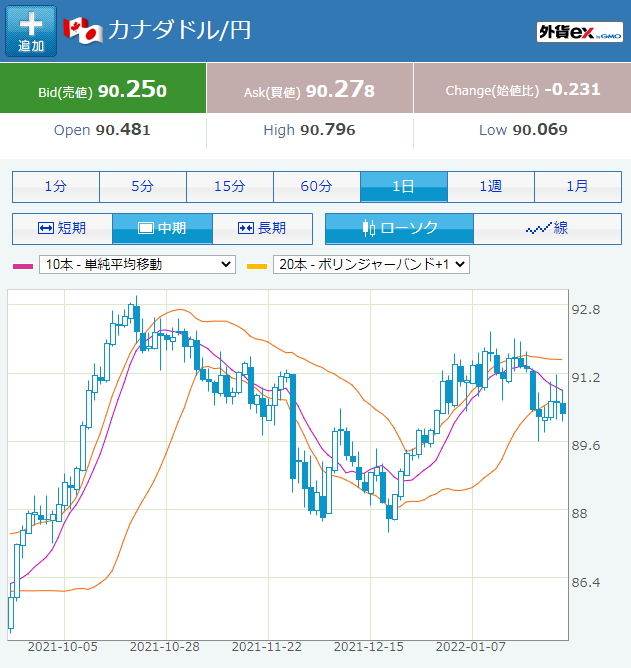This screenshot has width=631, height=668.
Task: Switch to 中期 mid-term range
Action: (162, 229)
